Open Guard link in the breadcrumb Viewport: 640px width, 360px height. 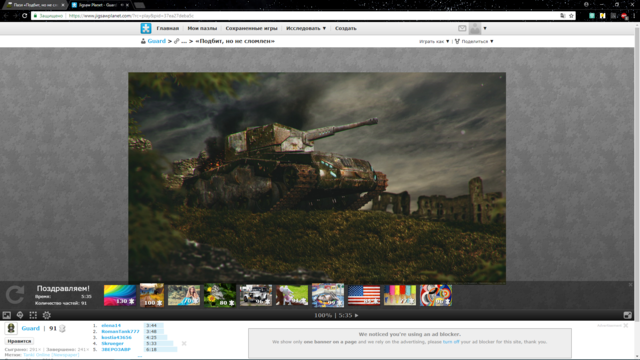click(157, 41)
